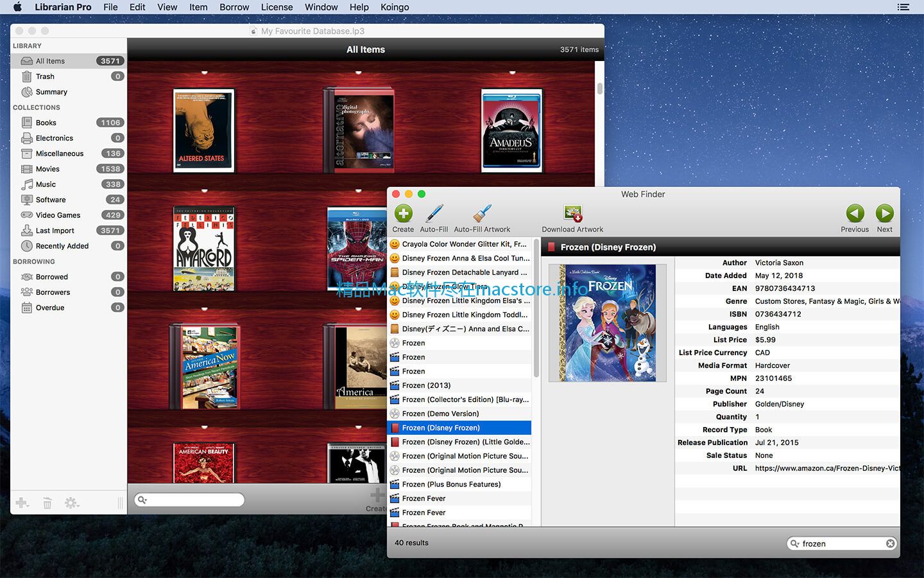Clear the frozen search field
The height and width of the screenshot is (578, 924).
click(890, 543)
